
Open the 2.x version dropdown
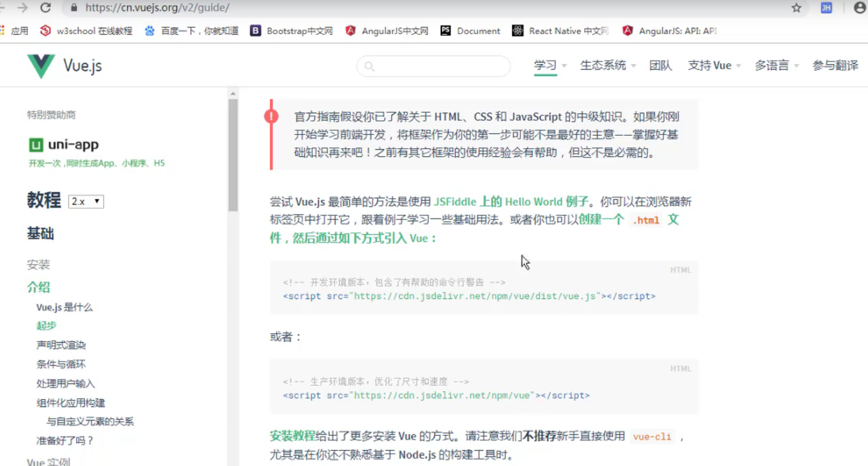pos(86,201)
